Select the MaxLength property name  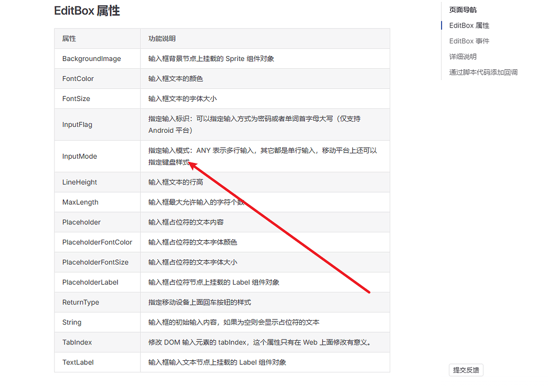point(79,202)
